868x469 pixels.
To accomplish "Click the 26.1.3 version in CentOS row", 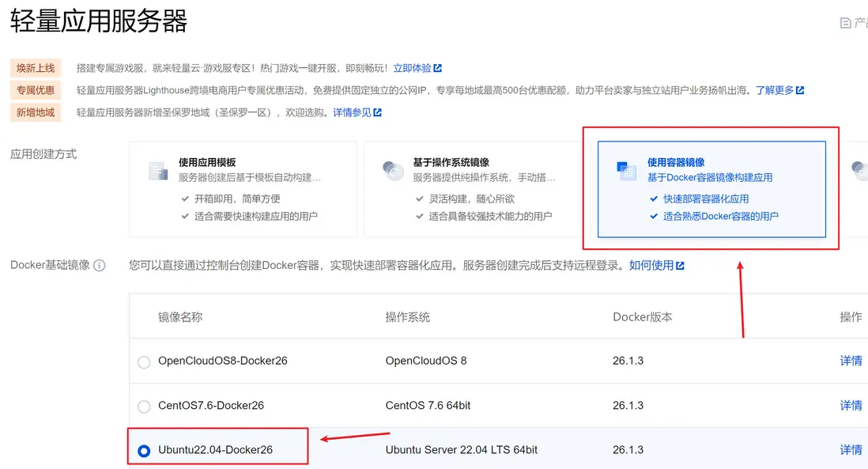I will [x=628, y=405].
